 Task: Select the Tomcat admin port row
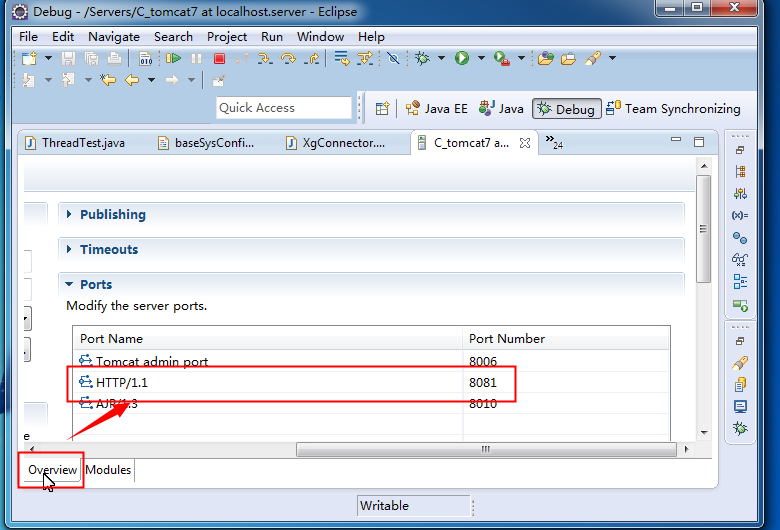371,361
